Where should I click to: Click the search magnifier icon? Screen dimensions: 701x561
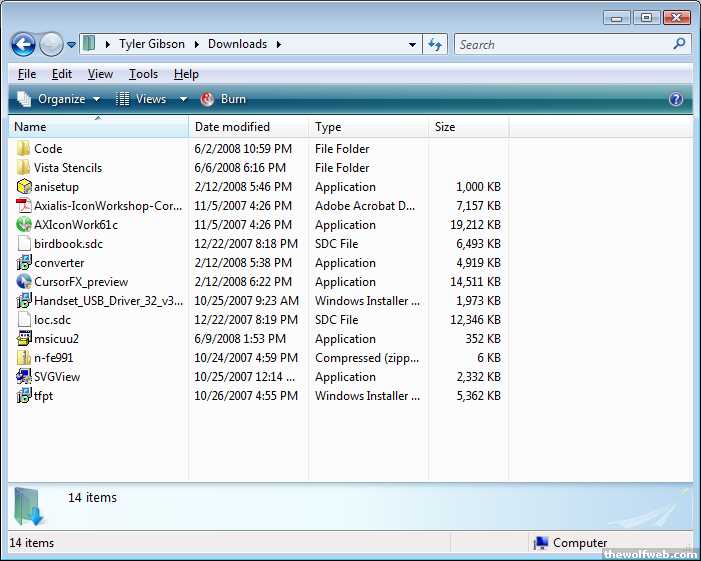(680, 44)
